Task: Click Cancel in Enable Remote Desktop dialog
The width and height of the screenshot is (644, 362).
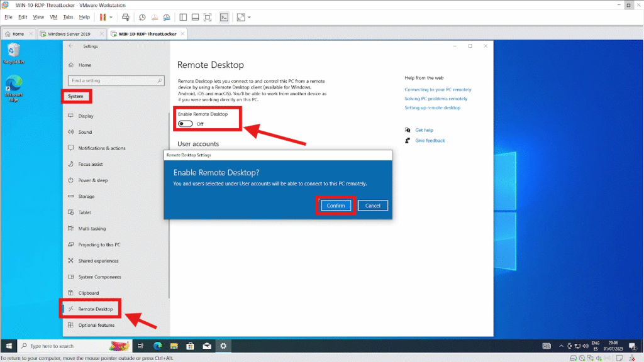Action: 372,206
